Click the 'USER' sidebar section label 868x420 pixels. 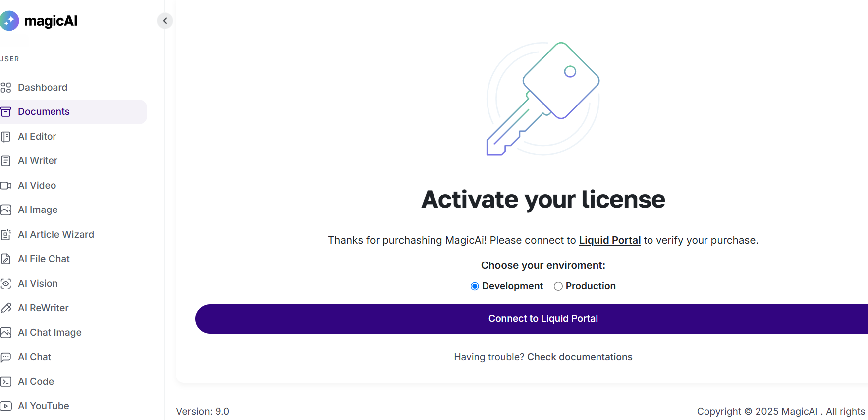[9, 59]
